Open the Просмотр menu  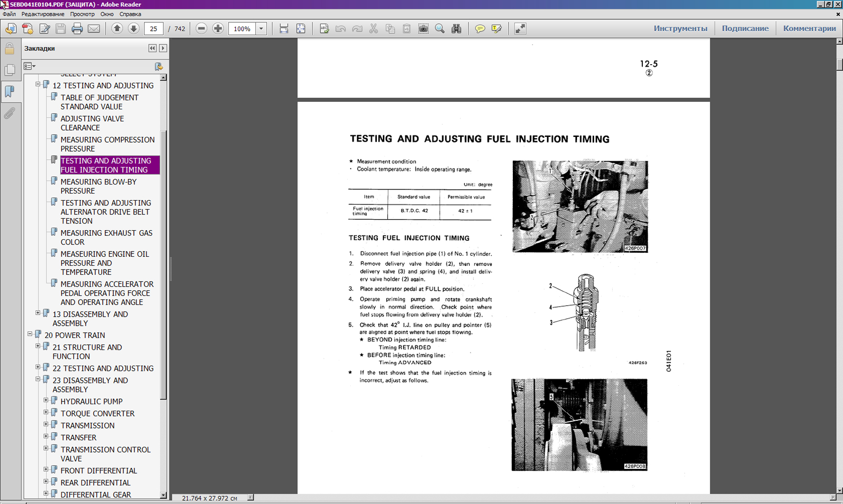(x=82, y=14)
